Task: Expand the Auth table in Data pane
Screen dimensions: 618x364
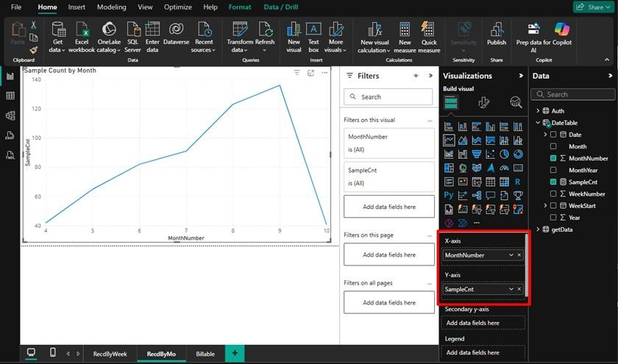Action: click(x=538, y=111)
